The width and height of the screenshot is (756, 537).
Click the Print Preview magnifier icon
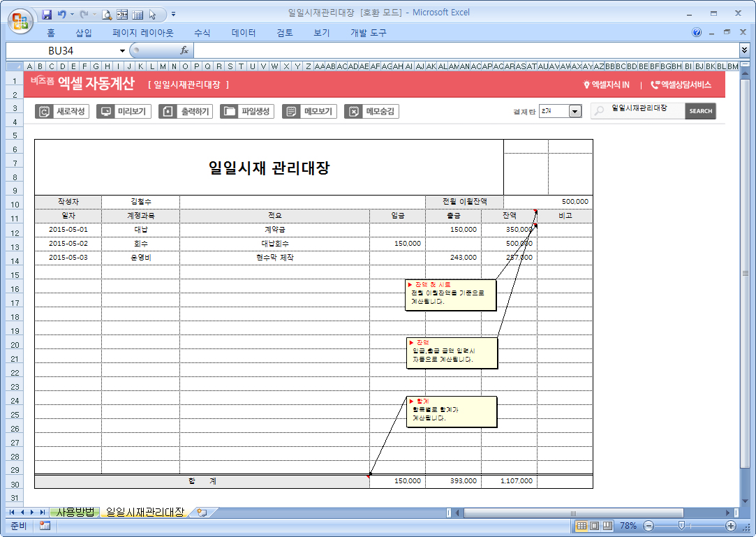pos(107,15)
